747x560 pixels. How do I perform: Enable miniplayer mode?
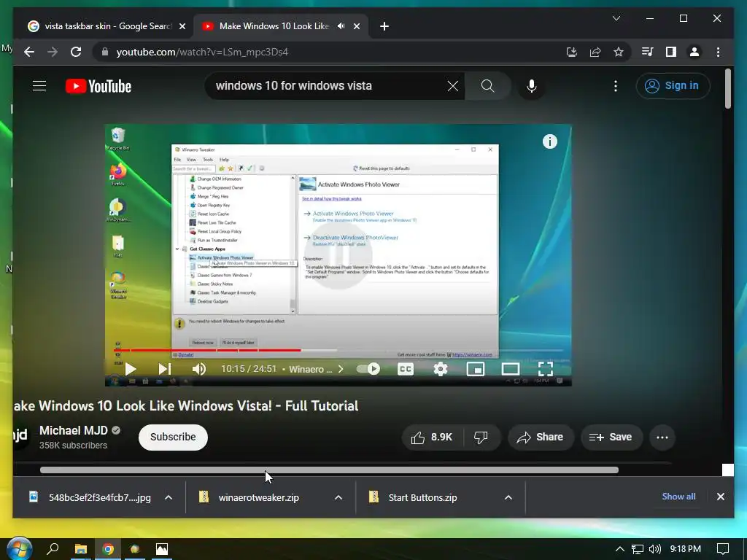click(x=476, y=369)
